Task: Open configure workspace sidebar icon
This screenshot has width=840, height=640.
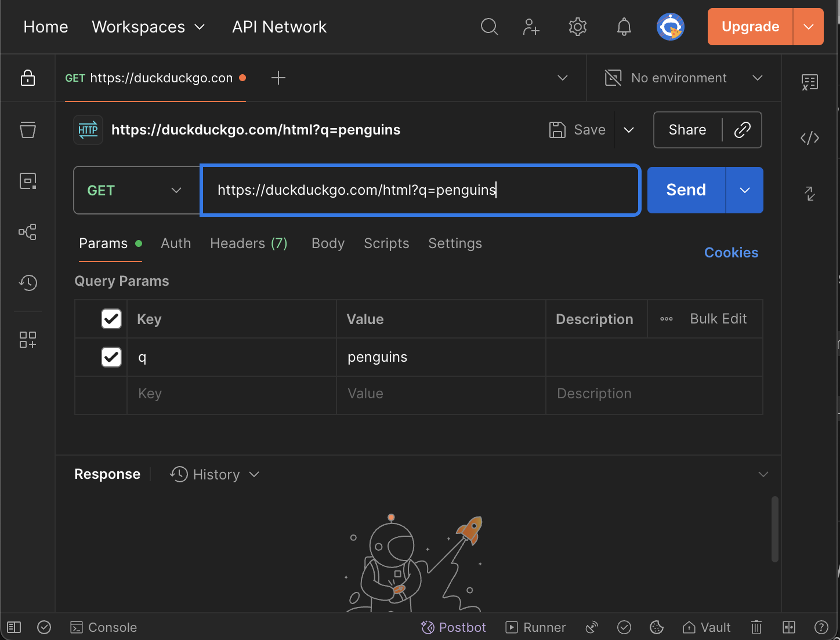Action: [x=28, y=340]
